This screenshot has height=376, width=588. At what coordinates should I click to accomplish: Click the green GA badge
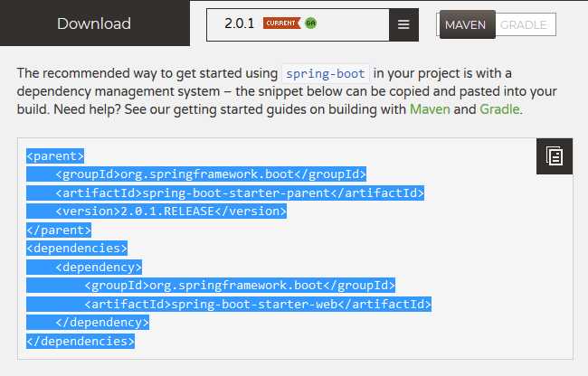tap(310, 23)
